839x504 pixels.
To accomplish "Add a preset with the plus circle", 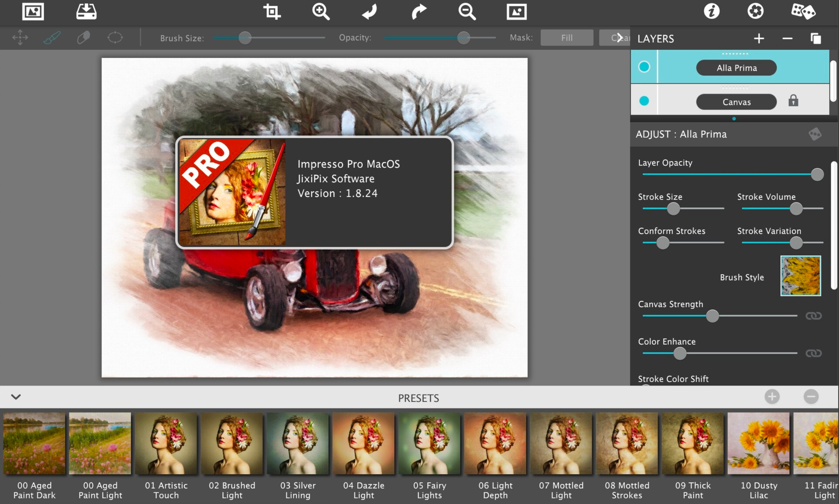I will tap(772, 397).
